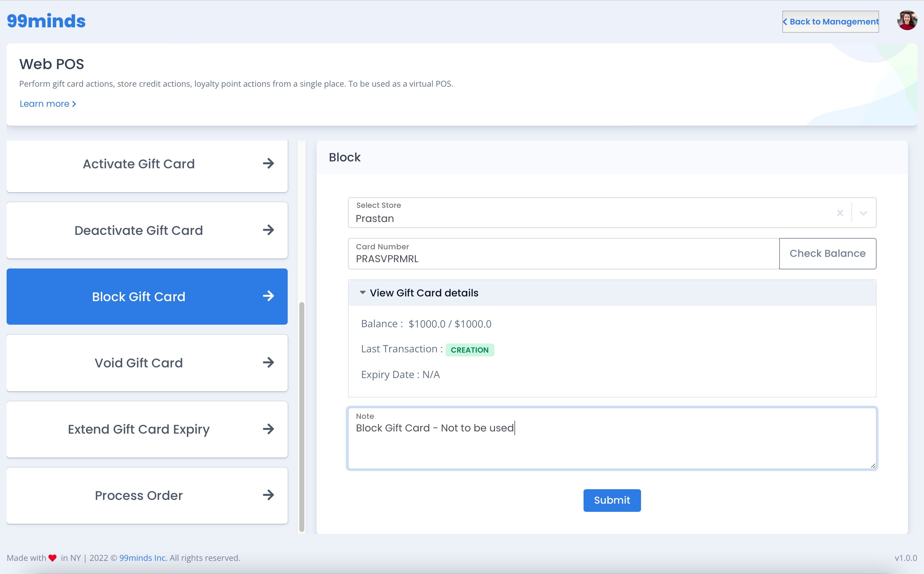This screenshot has height=574, width=924.
Task: Click the red heart icon in the footer
Action: click(x=53, y=558)
